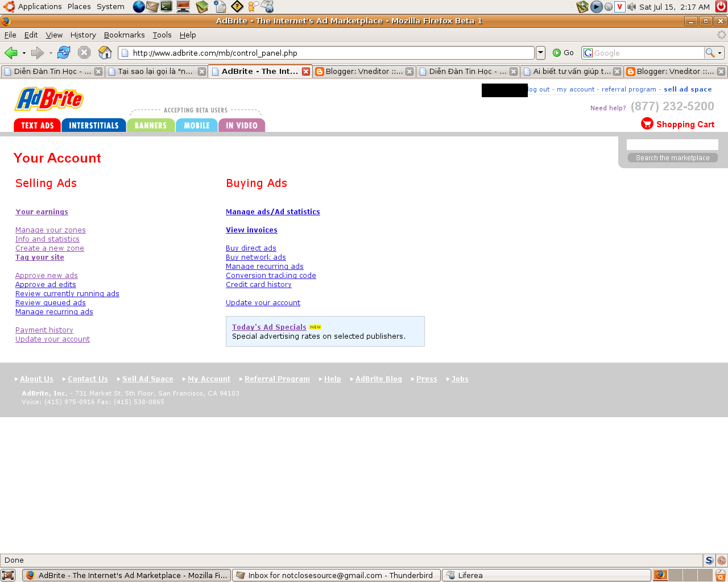The height and width of the screenshot is (582, 728).
Task: Open the green books launcher
Action: point(202,7)
